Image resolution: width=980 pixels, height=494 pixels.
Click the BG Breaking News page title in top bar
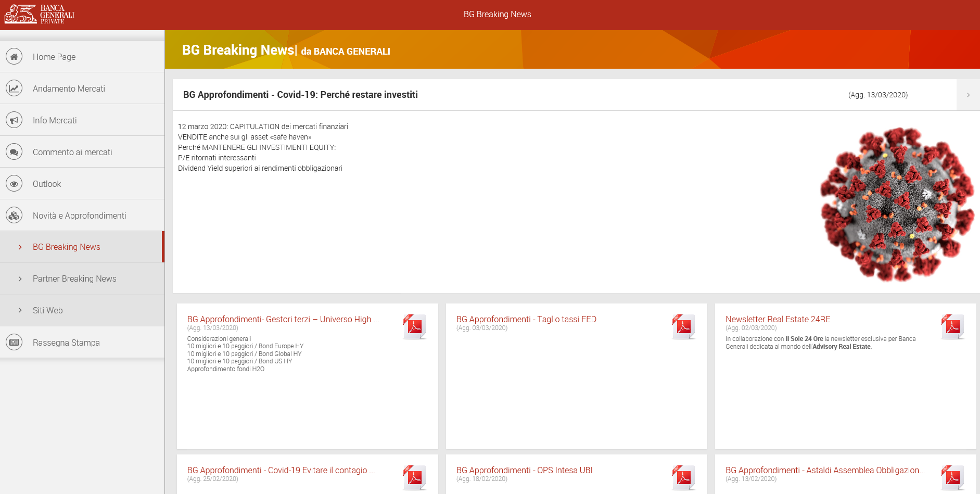click(x=497, y=14)
